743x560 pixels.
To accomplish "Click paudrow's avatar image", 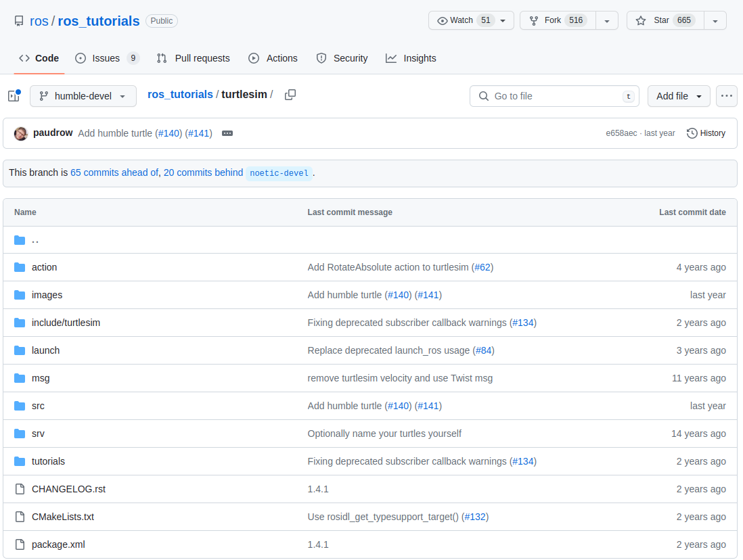I will (x=21, y=134).
